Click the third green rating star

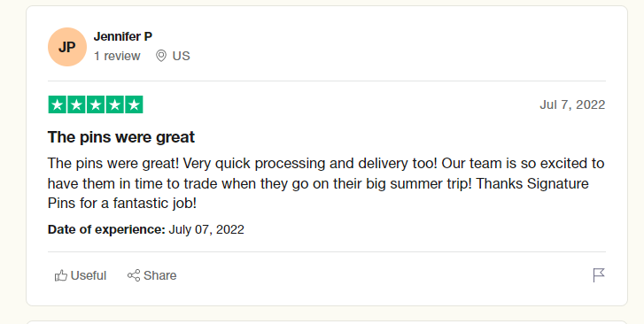96,104
